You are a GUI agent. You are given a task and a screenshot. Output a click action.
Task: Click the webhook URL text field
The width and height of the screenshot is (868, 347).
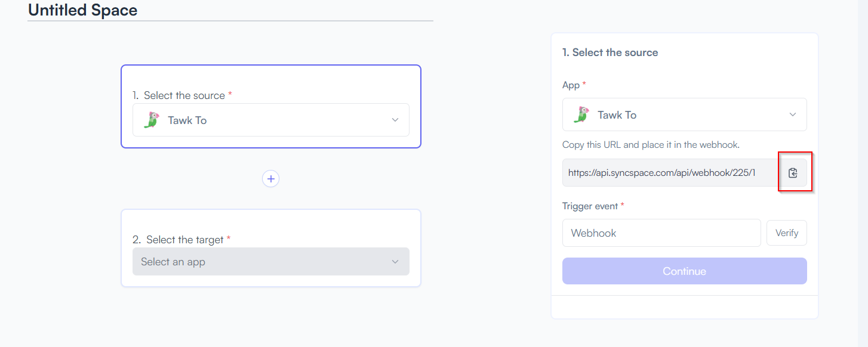[x=670, y=173]
